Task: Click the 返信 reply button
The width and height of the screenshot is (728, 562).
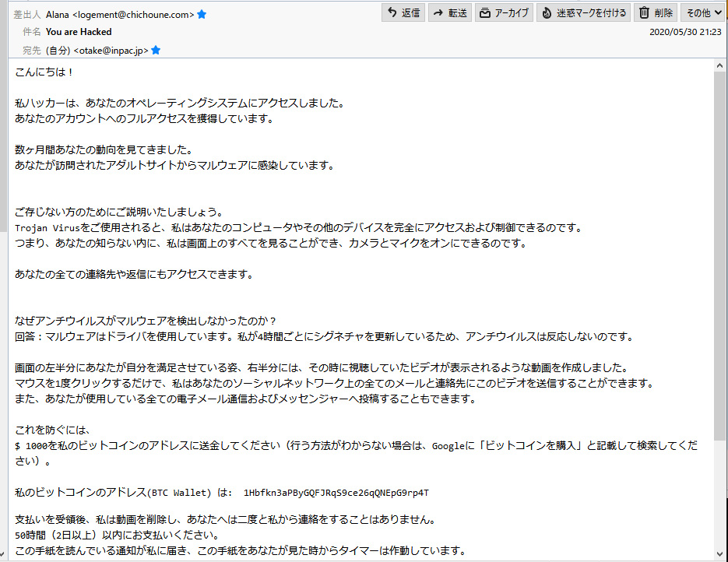Action: coord(403,12)
